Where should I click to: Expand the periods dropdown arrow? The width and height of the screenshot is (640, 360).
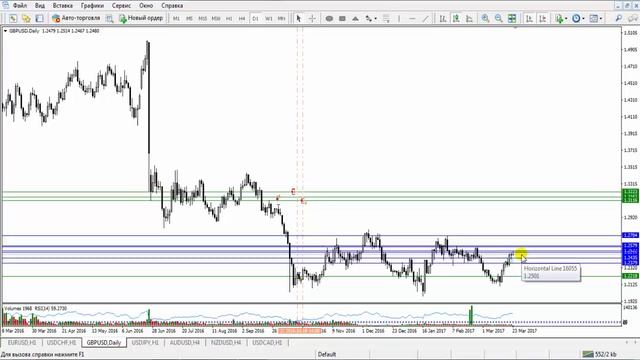point(583,19)
